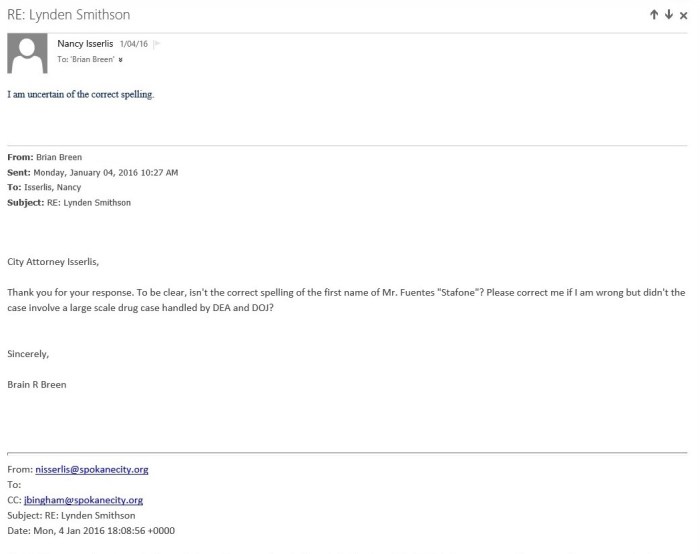
Task: Click the reply text 'I am uncertain of the correct spelling'
Action: tap(81, 95)
